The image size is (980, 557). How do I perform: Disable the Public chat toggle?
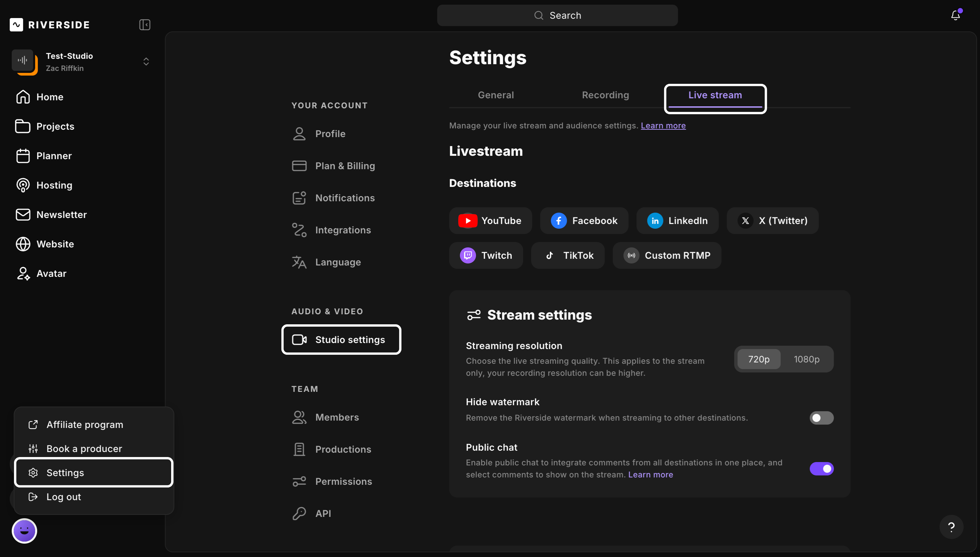(x=821, y=469)
